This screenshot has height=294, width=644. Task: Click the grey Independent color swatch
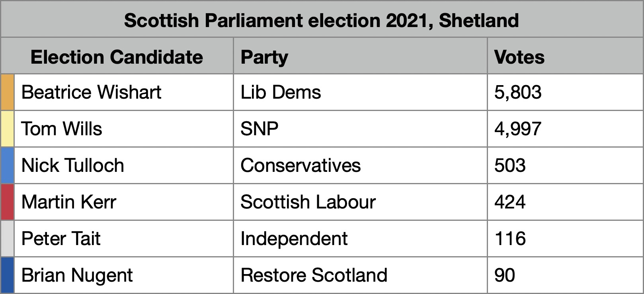pyautogui.click(x=8, y=239)
